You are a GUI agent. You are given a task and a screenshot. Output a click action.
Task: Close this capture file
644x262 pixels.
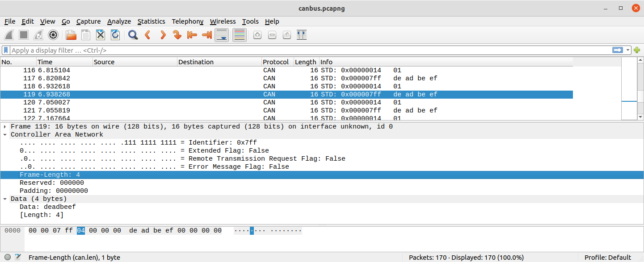[101, 35]
